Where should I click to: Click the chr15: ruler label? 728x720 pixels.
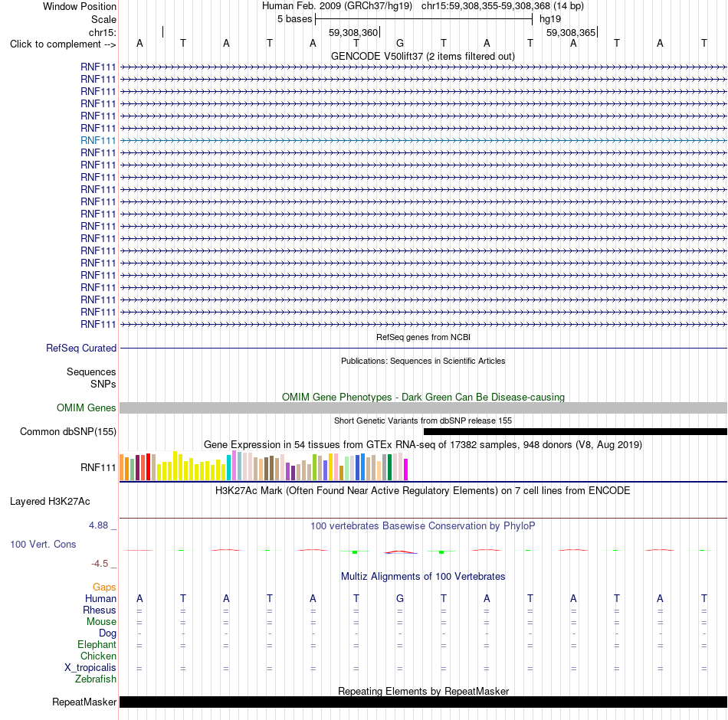tap(103, 32)
